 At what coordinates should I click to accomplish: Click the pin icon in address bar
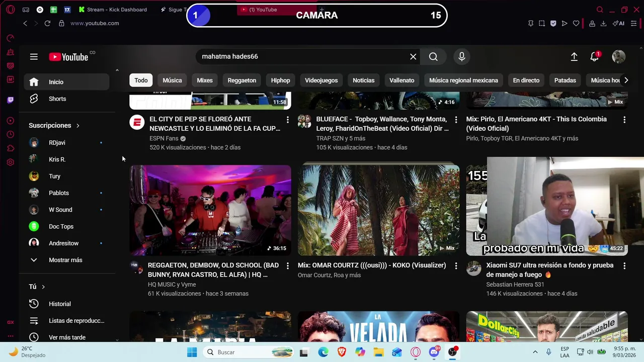(x=531, y=23)
